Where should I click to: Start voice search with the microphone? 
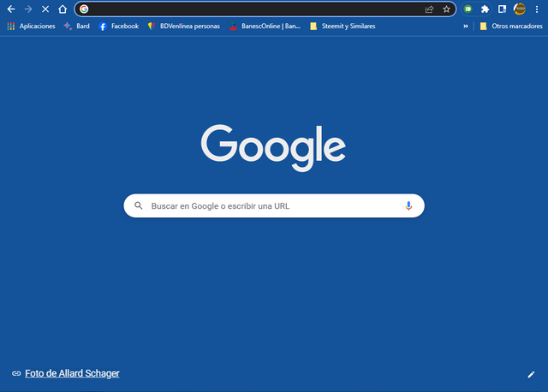[408, 205]
